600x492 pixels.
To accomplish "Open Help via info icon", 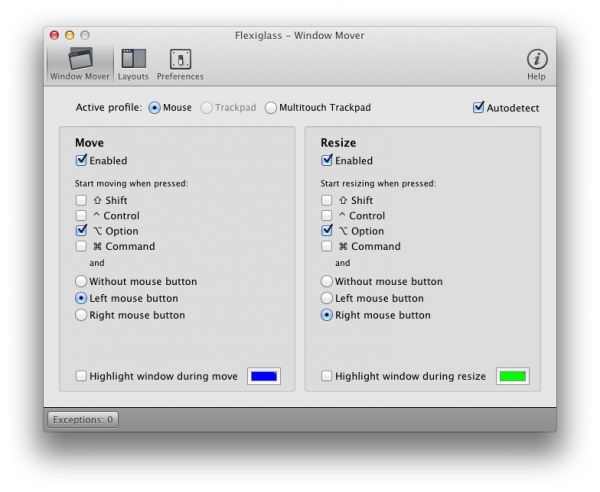I will click(x=537, y=64).
